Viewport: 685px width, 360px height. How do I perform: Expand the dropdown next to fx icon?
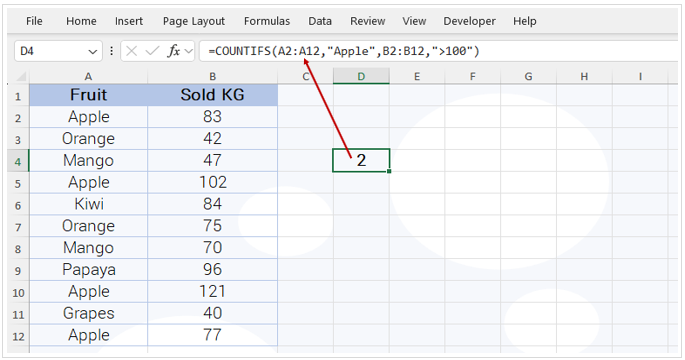[189, 52]
